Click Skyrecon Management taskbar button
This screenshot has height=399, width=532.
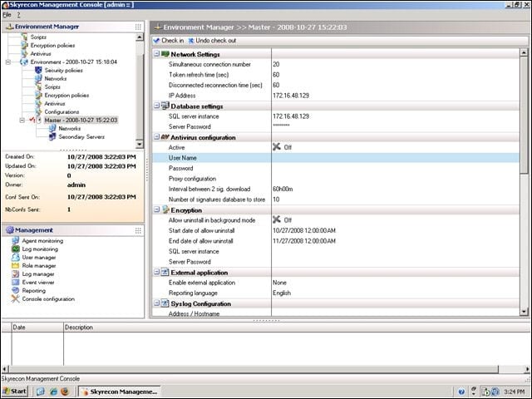120,392
